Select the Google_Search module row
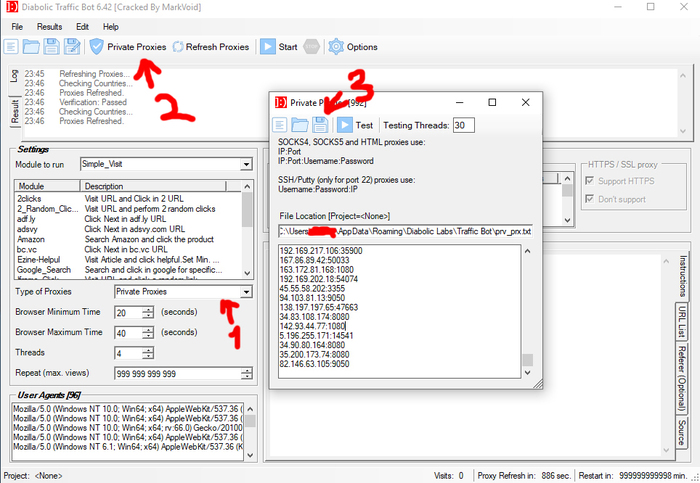This screenshot has height=483, width=700. point(129,270)
